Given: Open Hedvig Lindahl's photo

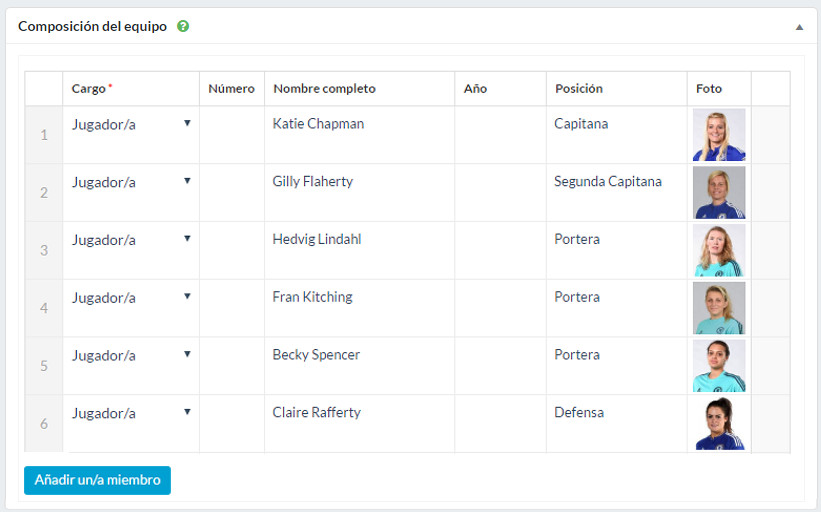Looking at the screenshot, I should [718, 250].
